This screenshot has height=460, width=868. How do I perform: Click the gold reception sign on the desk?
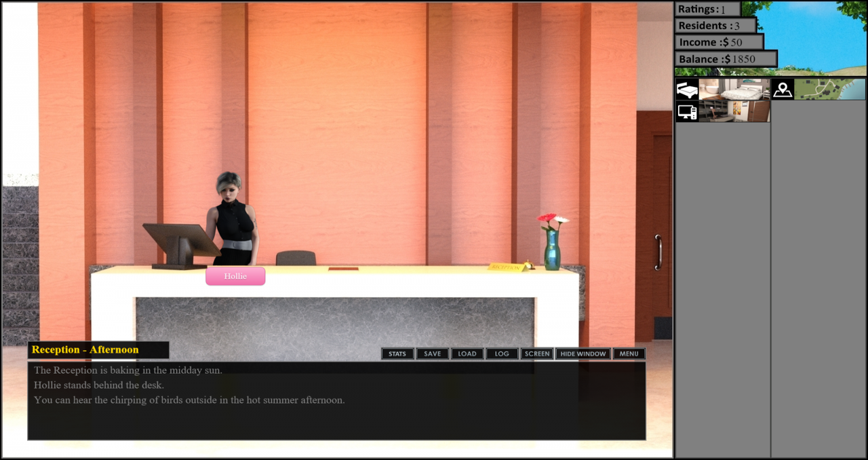pyautogui.click(x=508, y=267)
